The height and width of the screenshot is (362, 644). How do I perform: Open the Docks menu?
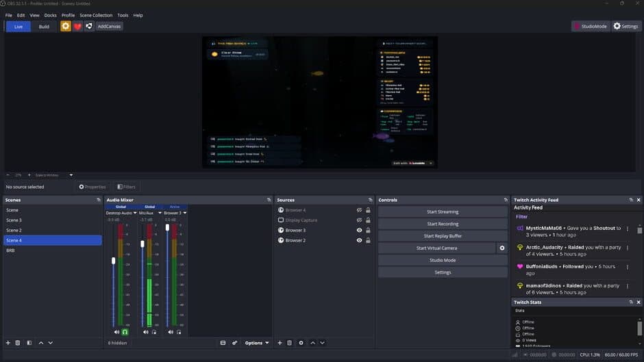[51, 15]
